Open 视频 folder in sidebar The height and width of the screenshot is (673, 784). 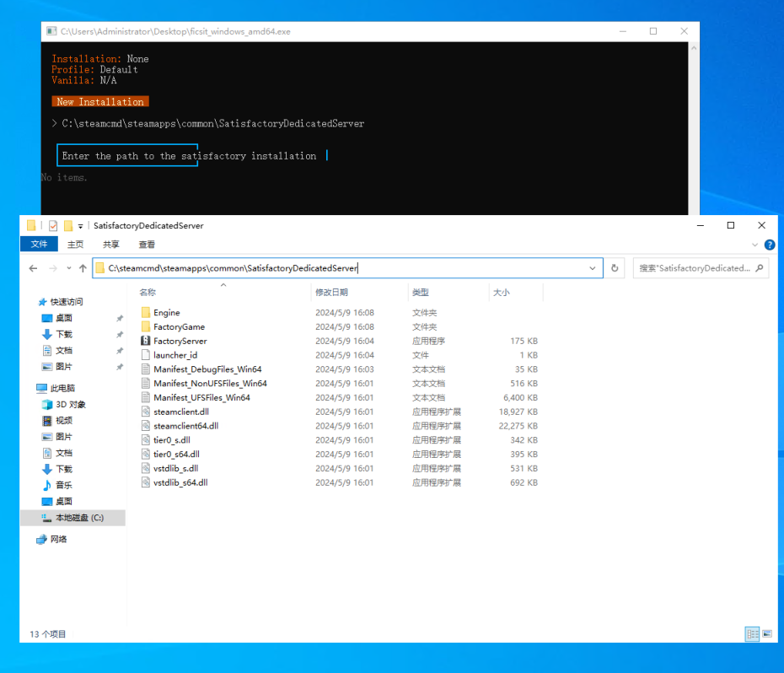click(63, 420)
